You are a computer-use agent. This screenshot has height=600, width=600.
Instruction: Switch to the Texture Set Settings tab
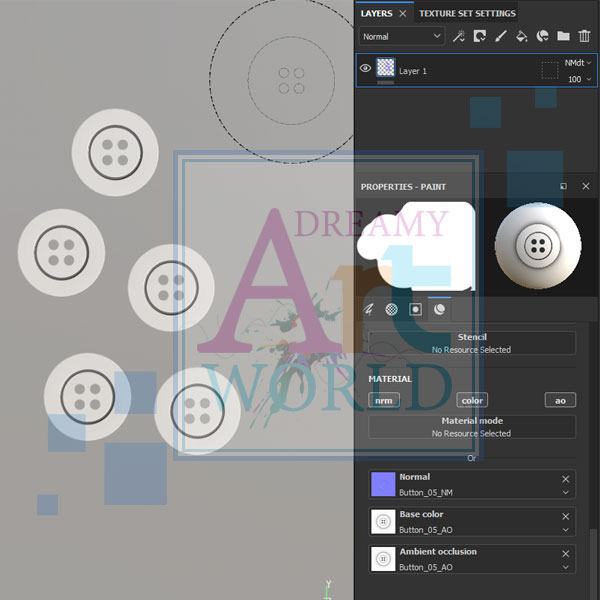click(x=467, y=13)
